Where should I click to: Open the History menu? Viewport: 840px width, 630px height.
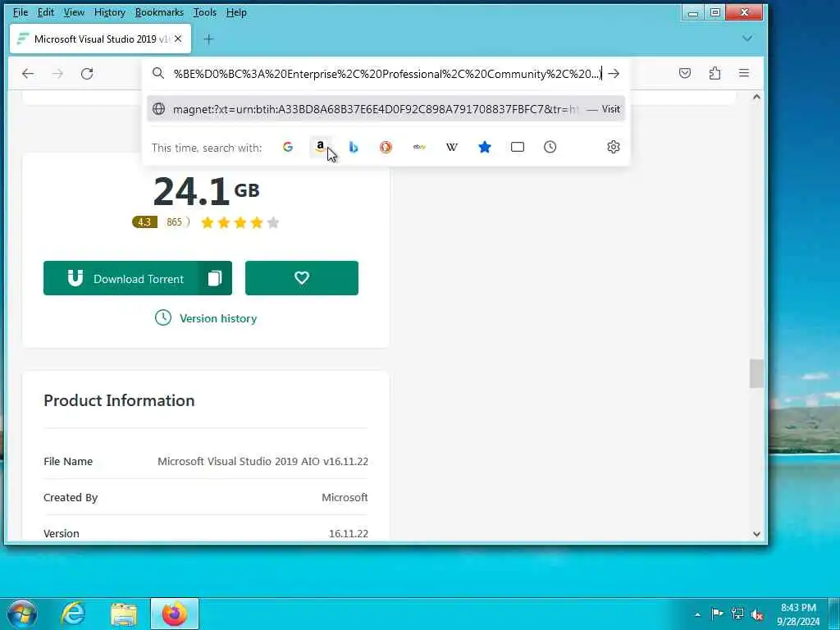tap(109, 11)
